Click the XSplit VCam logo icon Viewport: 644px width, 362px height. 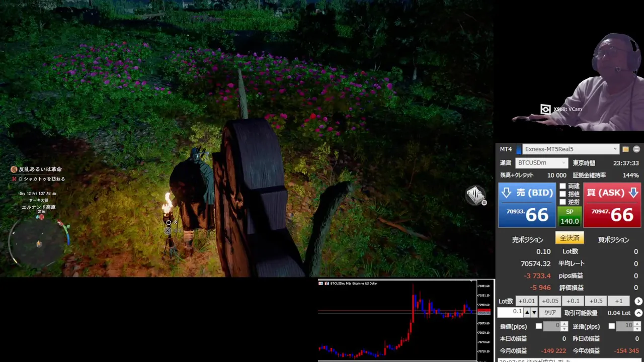tap(545, 109)
